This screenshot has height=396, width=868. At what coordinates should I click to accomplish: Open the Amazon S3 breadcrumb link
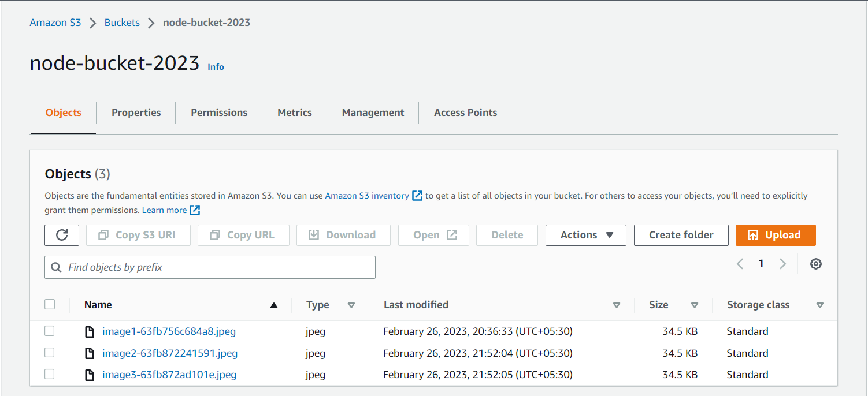pyautogui.click(x=55, y=23)
